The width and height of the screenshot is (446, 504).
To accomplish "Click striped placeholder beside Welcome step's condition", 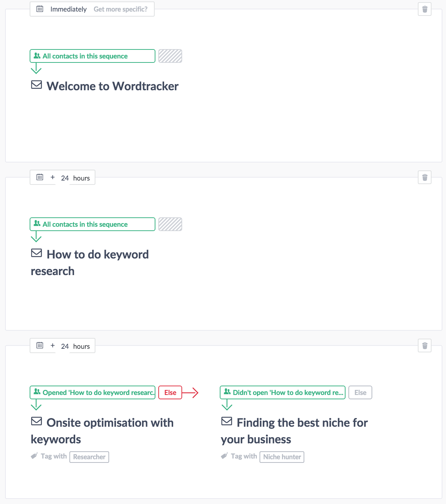I will [x=170, y=56].
